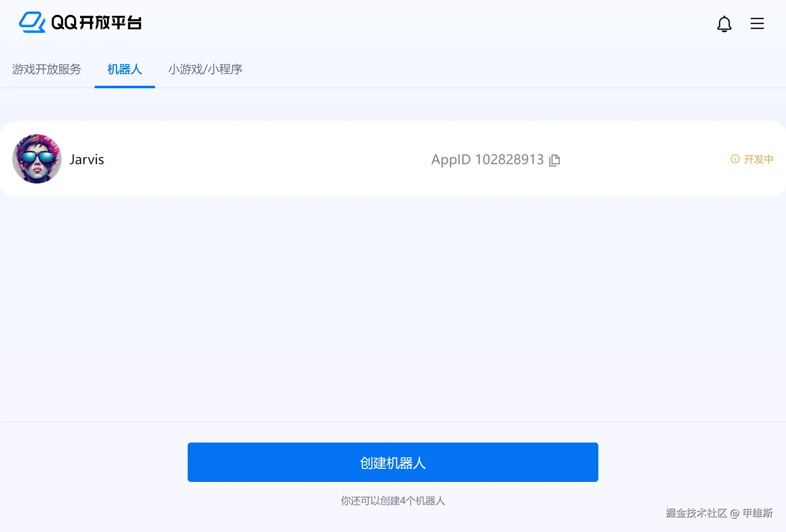
Task: Click the 你还可以创建4个机器人 hint text
Action: pyautogui.click(x=393, y=501)
